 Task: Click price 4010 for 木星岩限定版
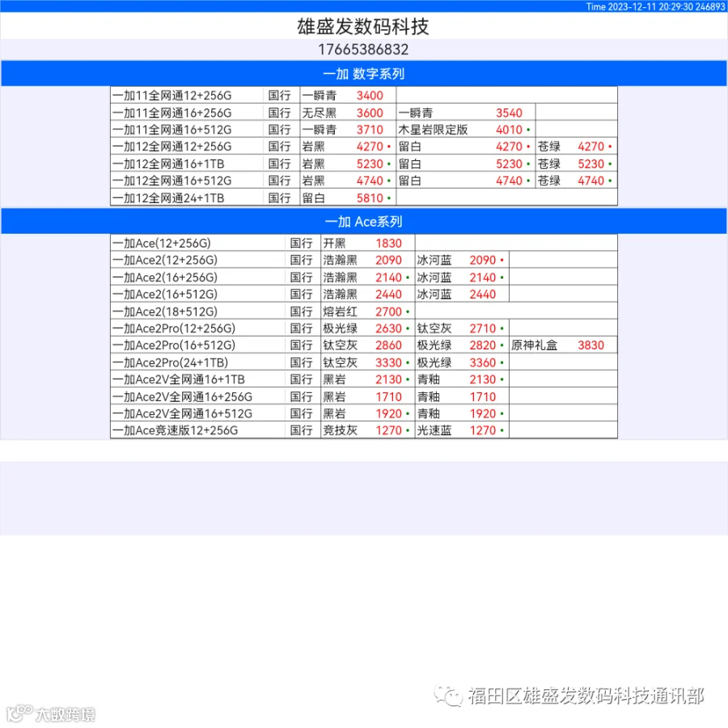[509, 129]
